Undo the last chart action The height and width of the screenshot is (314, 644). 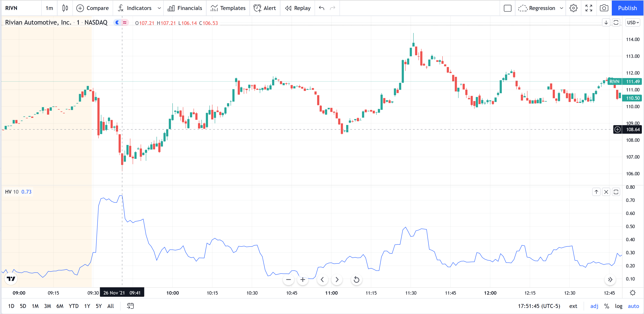(x=322, y=8)
